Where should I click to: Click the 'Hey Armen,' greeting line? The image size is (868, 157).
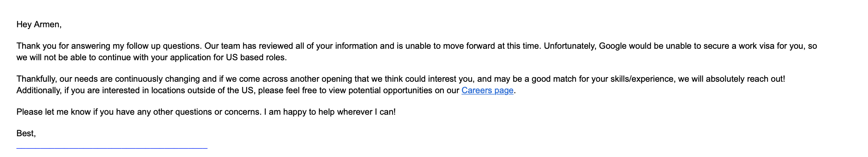[39, 24]
